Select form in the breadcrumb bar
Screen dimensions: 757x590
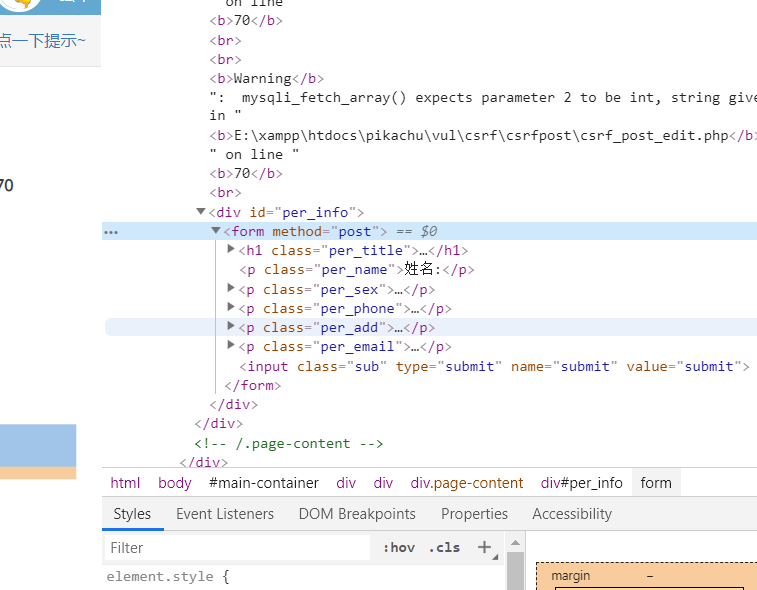click(656, 483)
